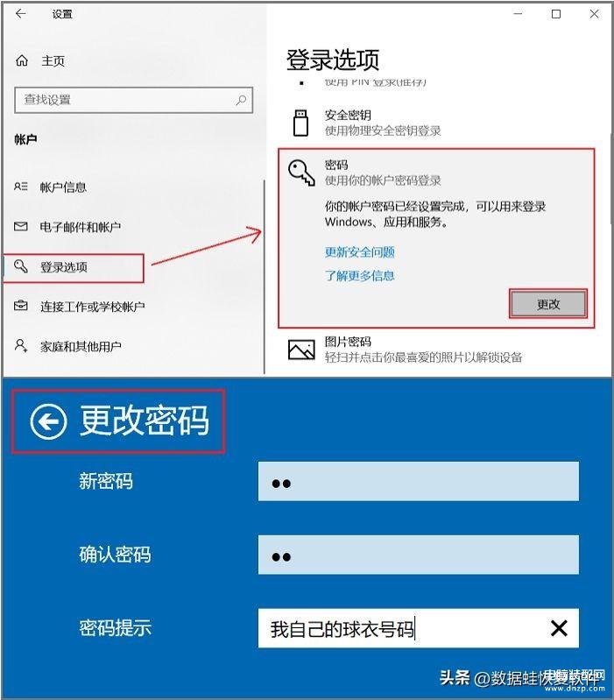Clear the password hint with the X button

click(559, 628)
